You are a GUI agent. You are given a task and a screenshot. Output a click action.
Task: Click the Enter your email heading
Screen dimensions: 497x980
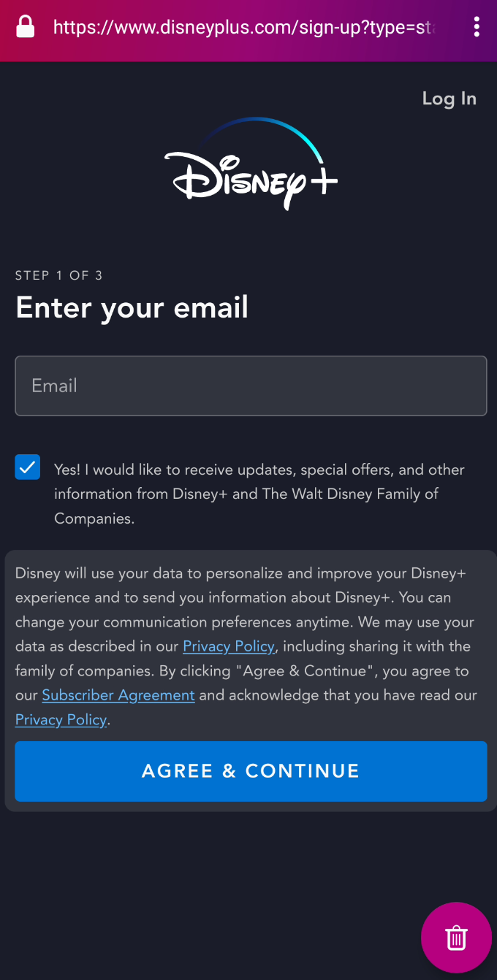pos(132,307)
